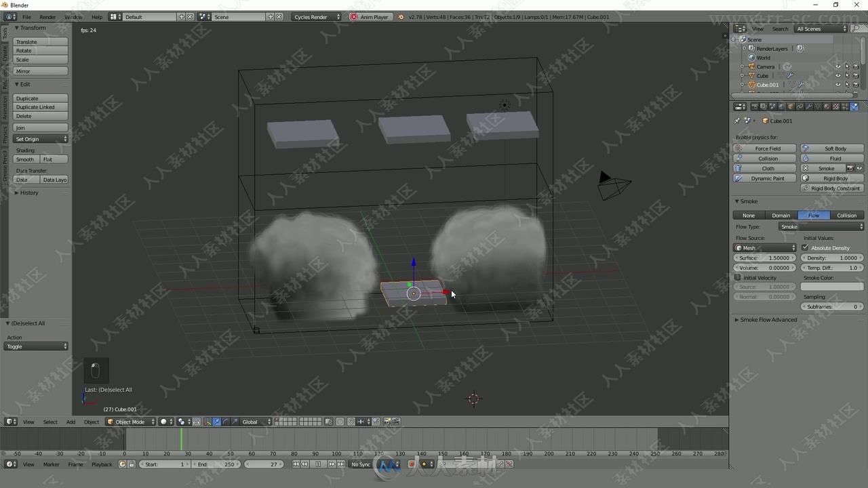
Task: Toggle Absolute Density checkbox
Action: pos(805,247)
